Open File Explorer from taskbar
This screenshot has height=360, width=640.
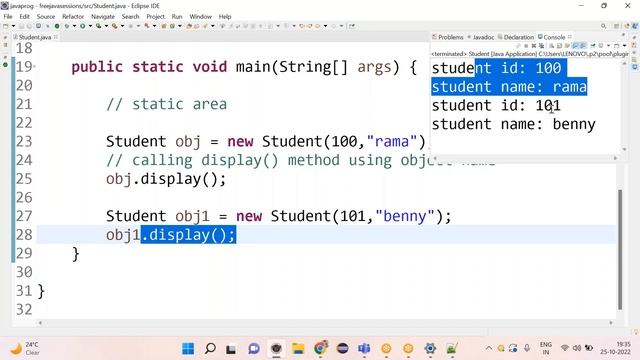click(x=298, y=349)
